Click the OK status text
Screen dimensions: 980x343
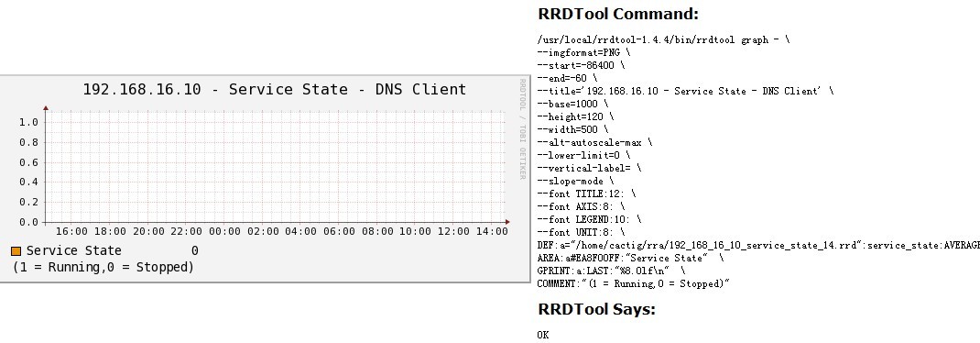click(542, 335)
